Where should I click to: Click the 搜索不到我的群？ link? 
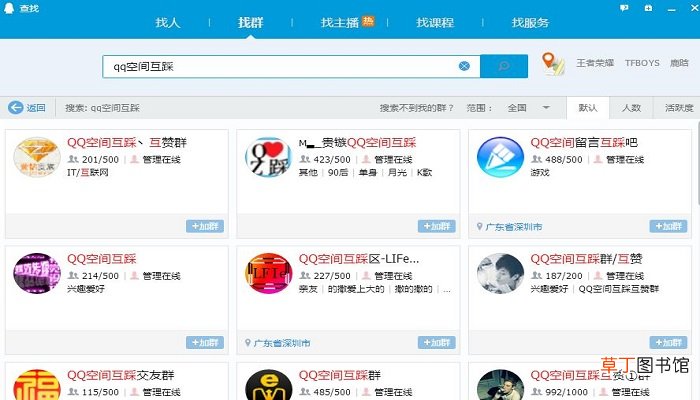417,108
